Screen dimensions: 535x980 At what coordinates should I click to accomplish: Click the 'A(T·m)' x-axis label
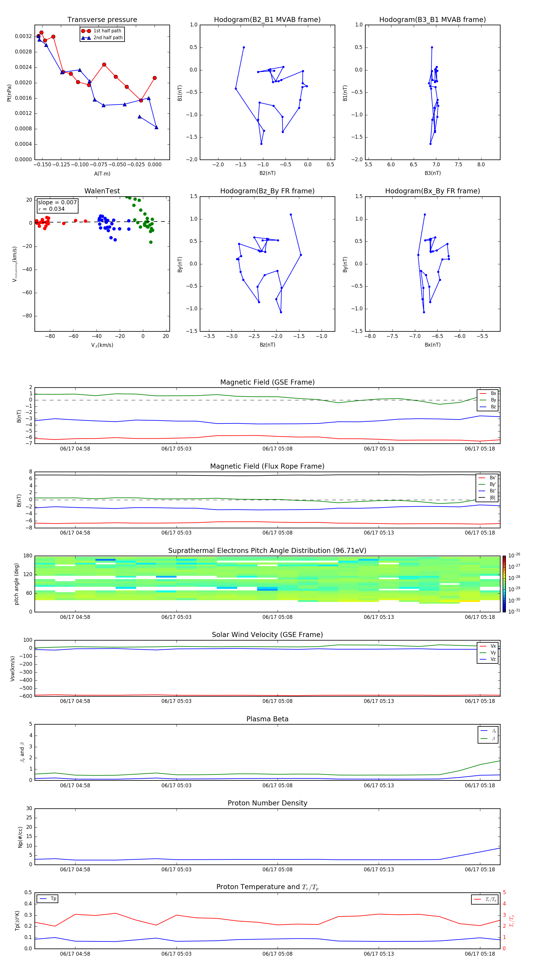point(102,174)
